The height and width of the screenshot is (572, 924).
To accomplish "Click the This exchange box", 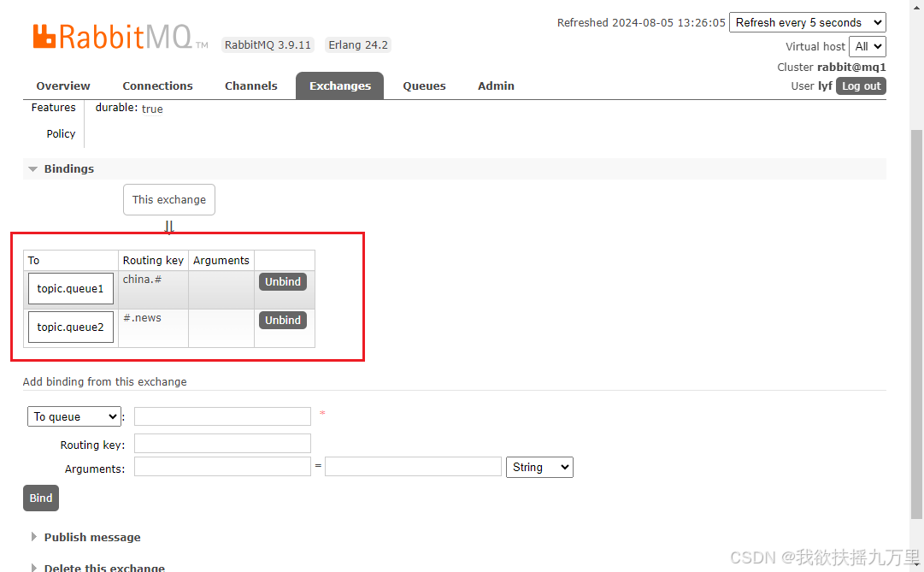I will tap(169, 200).
